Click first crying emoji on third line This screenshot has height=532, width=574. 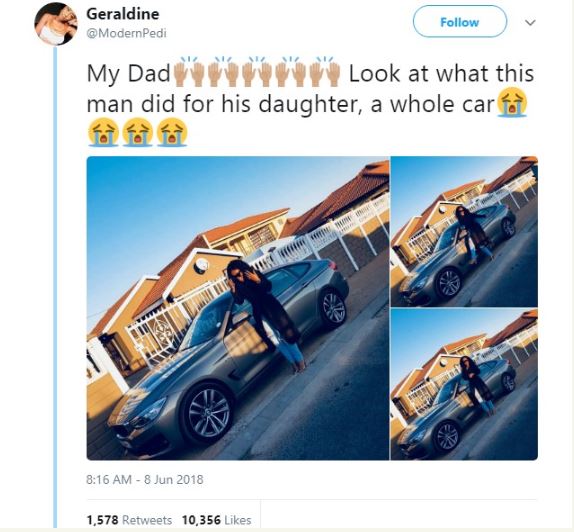pyautogui.click(x=103, y=133)
